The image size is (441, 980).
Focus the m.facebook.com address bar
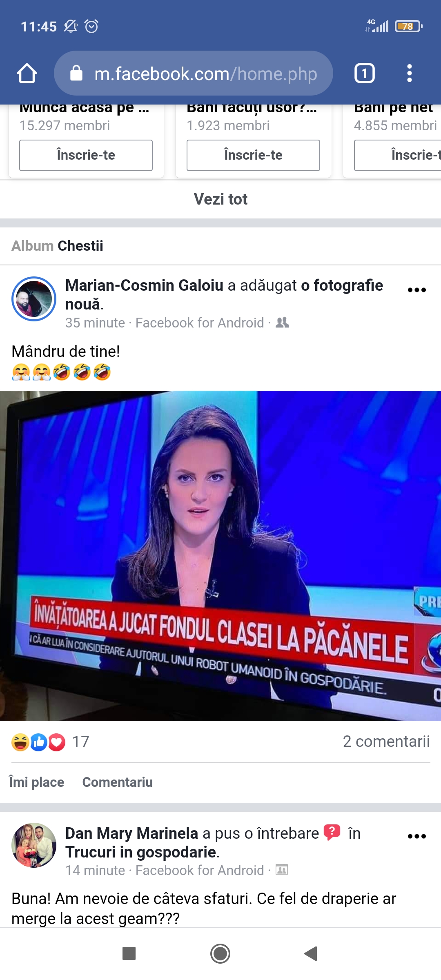pos(194,73)
